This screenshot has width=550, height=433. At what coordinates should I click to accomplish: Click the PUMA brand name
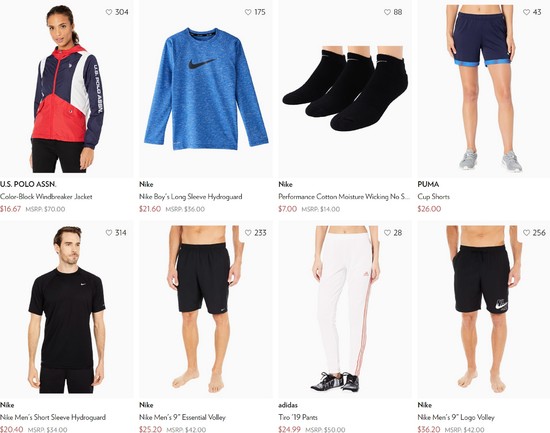pos(428,184)
